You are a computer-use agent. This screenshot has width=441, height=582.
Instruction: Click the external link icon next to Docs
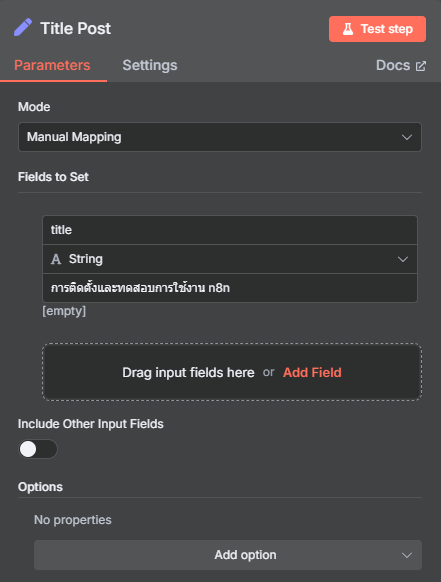[421, 66]
